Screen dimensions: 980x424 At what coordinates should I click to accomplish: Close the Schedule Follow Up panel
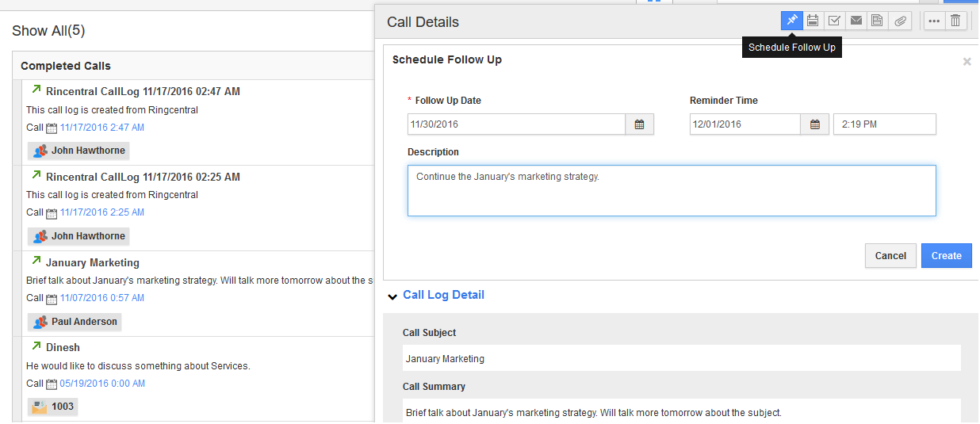click(967, 61)
